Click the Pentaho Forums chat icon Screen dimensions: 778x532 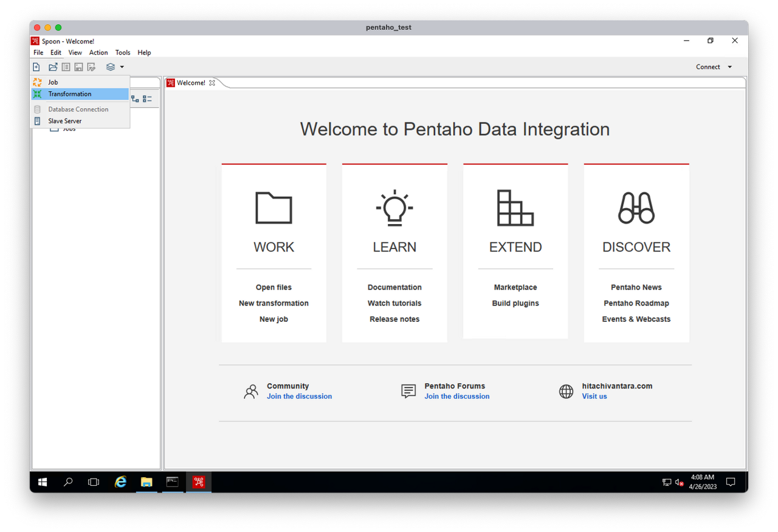tap(408, 391)
